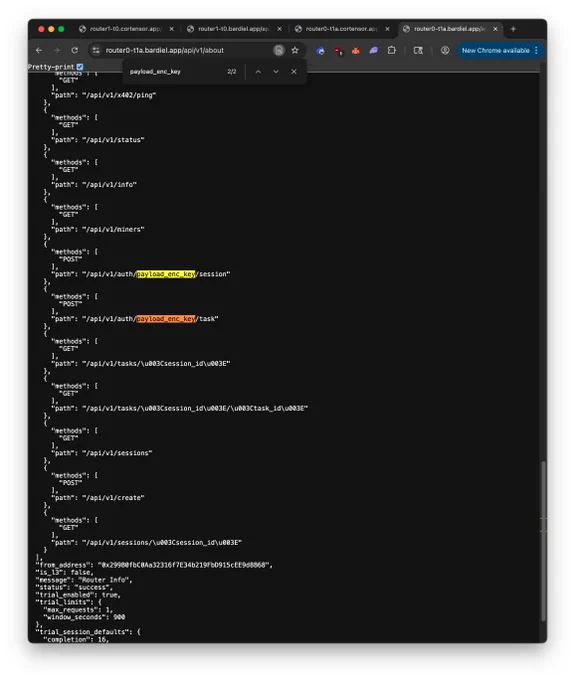Close the router1-t0.bardiel.app tab

pos(279,29)
